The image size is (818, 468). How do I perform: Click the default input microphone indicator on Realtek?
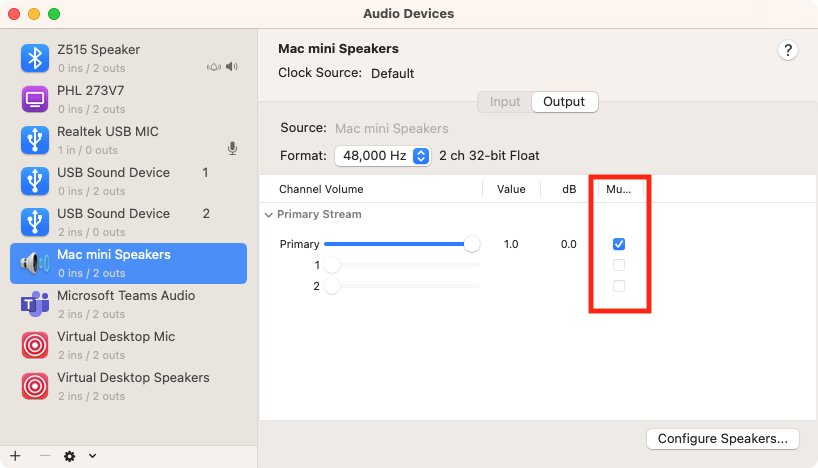(233, 148)
